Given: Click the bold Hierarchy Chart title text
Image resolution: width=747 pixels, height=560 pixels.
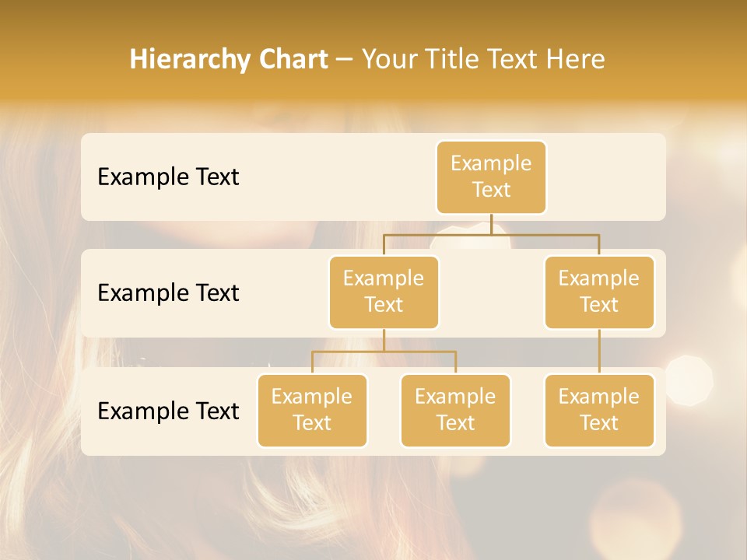Looking at the screenshot, I should pyautogui.click(x=228, y=58).
